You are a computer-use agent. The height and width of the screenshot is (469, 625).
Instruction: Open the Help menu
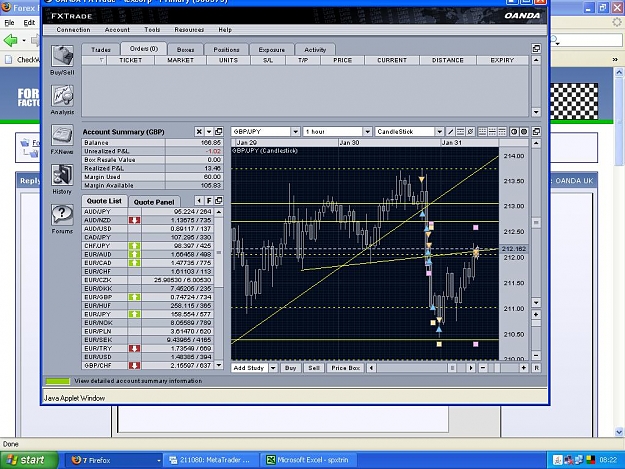tap(225, 30)
